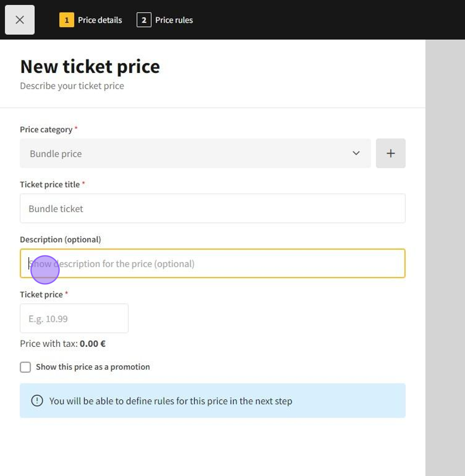Click the Ticket price title label
465x476 pixels.
pyautogui.click(x=50, y=184)
